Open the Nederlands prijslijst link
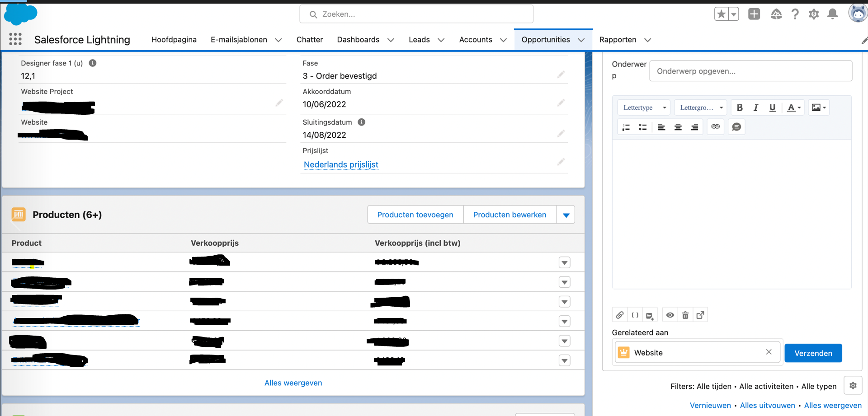 [340, 164]
